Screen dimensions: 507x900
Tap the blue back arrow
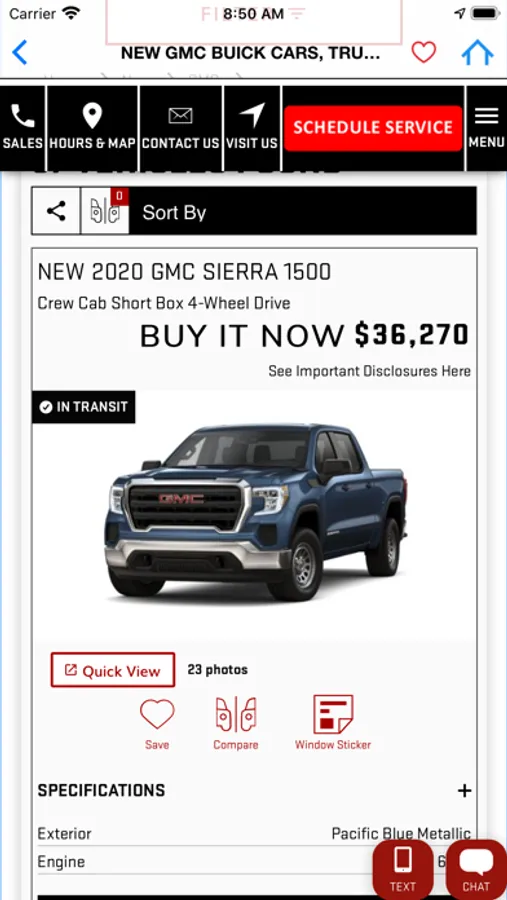coord(19,53)
